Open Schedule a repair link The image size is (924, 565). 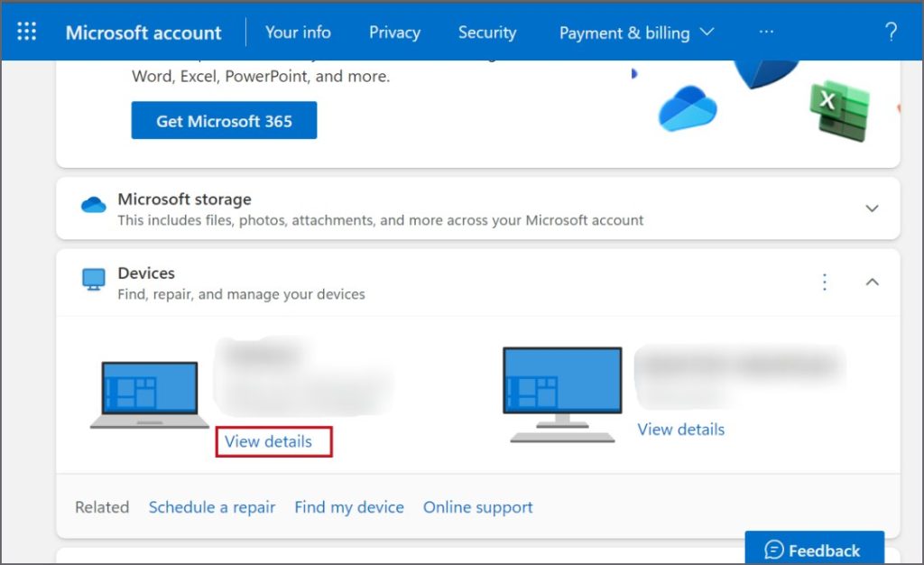[x=211, y=507]
